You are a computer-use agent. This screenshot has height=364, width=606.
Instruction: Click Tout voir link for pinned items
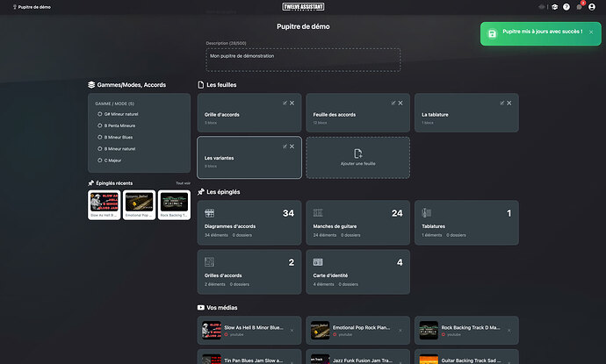click(183, 183)
